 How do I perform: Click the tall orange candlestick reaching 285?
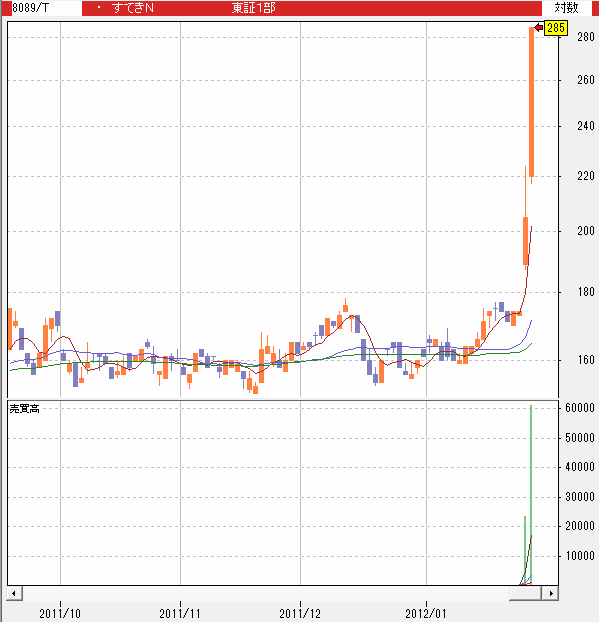pyautogui.click(x=532, y=105)
